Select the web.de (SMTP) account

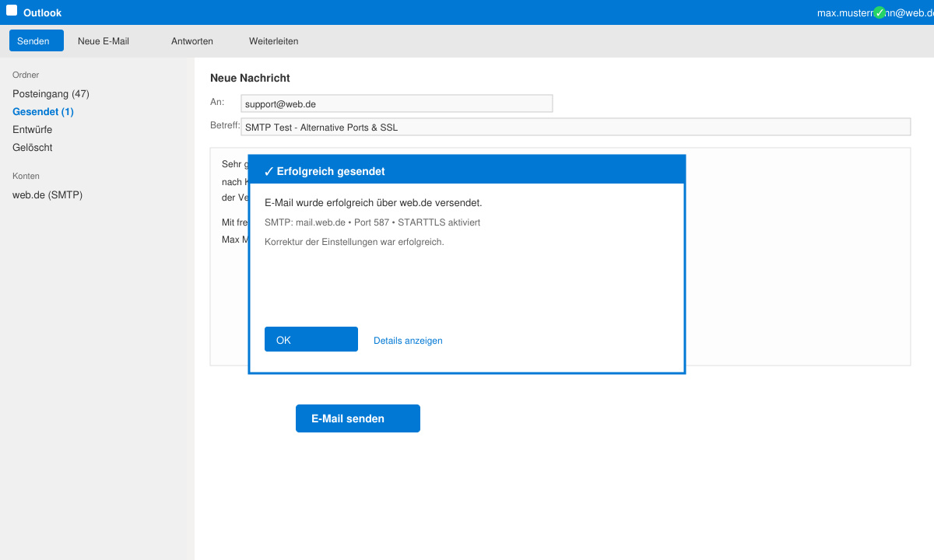coord(47,194)
